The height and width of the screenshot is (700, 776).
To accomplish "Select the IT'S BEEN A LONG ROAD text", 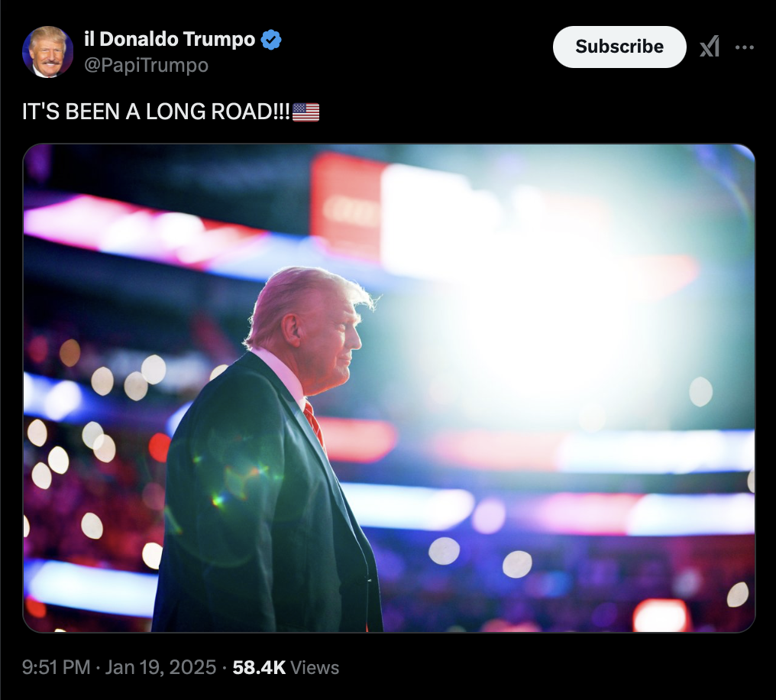I will 156,112.
